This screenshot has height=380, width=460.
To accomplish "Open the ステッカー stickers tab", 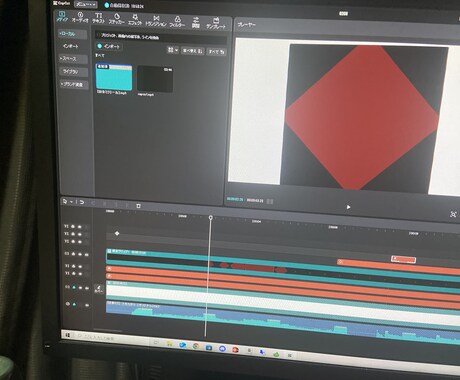I will click(117, 19).
